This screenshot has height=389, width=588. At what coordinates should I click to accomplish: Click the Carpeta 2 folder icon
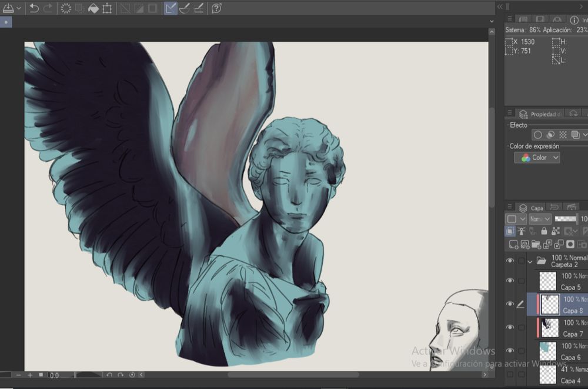coord(541,261)
